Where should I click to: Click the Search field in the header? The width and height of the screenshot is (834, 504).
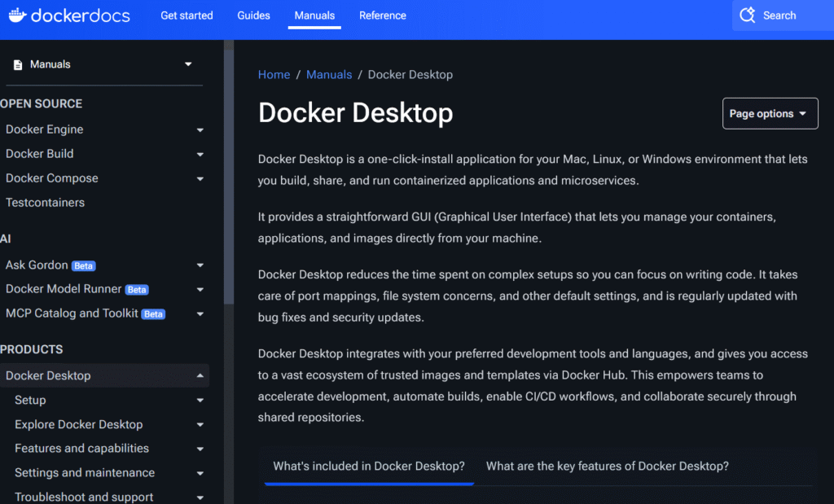point(783,15)
